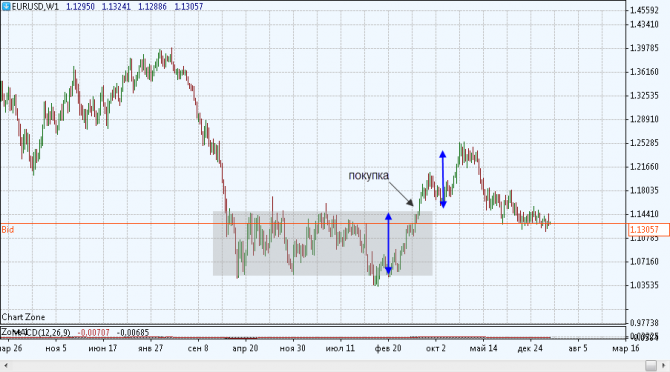Image resolution: width=670 pixels, height=372 pixels.
Task: Click the 1.45592 price scale label
Action: [x=644, y=10]
